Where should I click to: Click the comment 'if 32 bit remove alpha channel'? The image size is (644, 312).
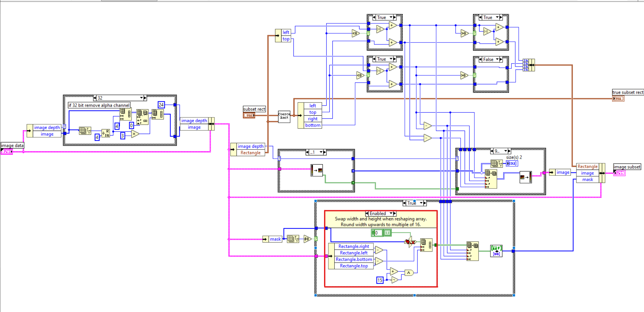[99, 105]
